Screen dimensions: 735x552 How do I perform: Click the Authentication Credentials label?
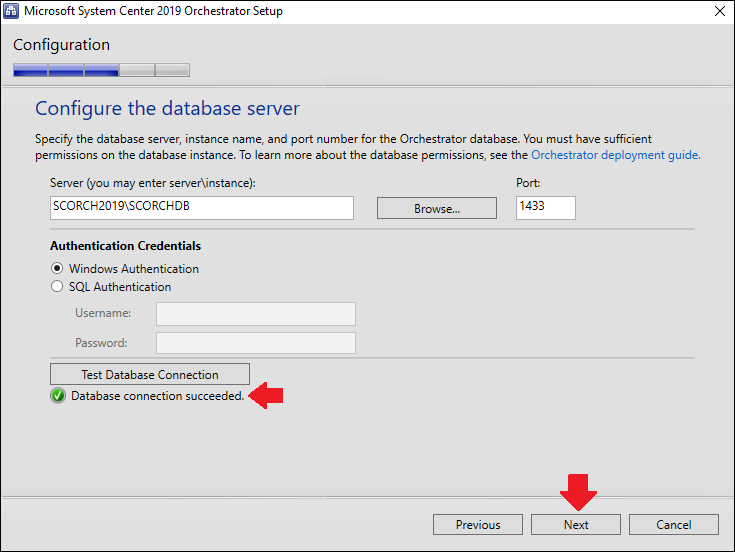coord(126,246)
